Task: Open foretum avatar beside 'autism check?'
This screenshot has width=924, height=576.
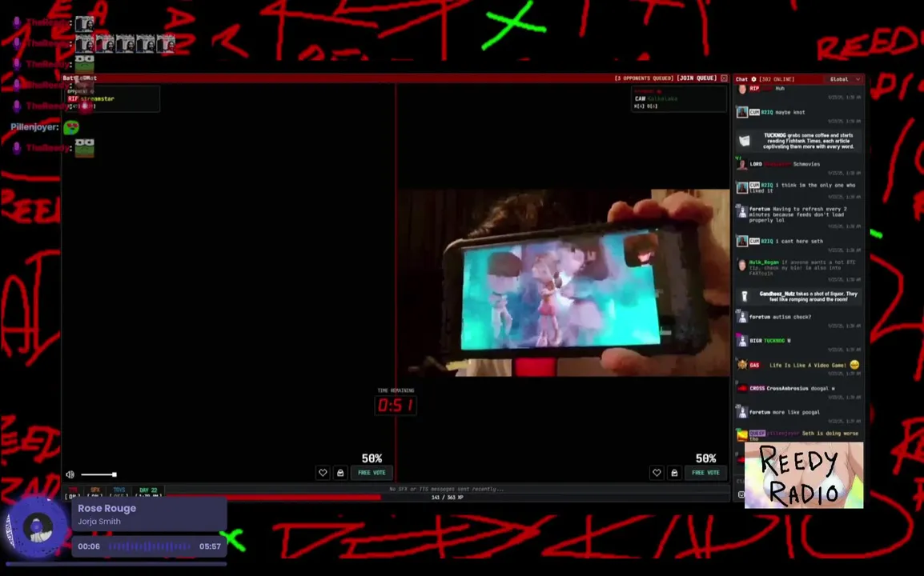Action: (742, 317)
